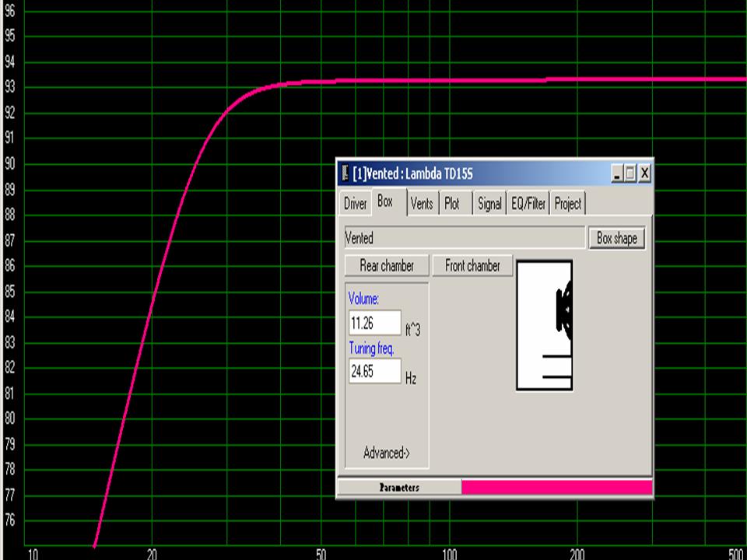Click the window icon in title bar
747x560 pixels.
point(345,173)
